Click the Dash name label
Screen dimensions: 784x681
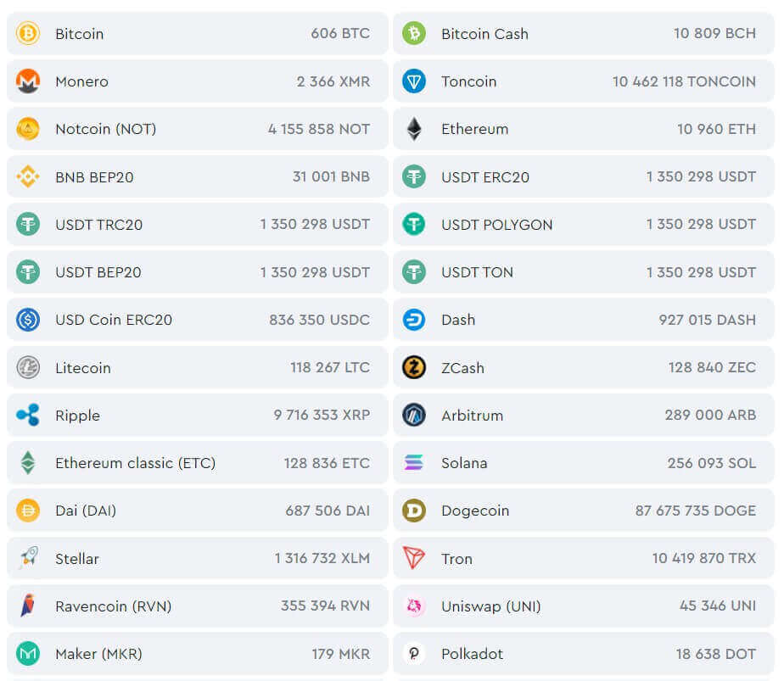458,320
